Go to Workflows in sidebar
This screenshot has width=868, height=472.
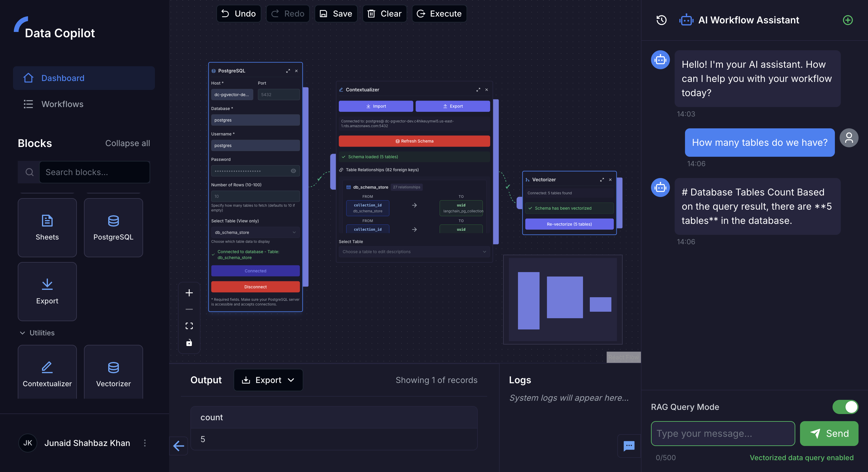click(x=62, y=104)
